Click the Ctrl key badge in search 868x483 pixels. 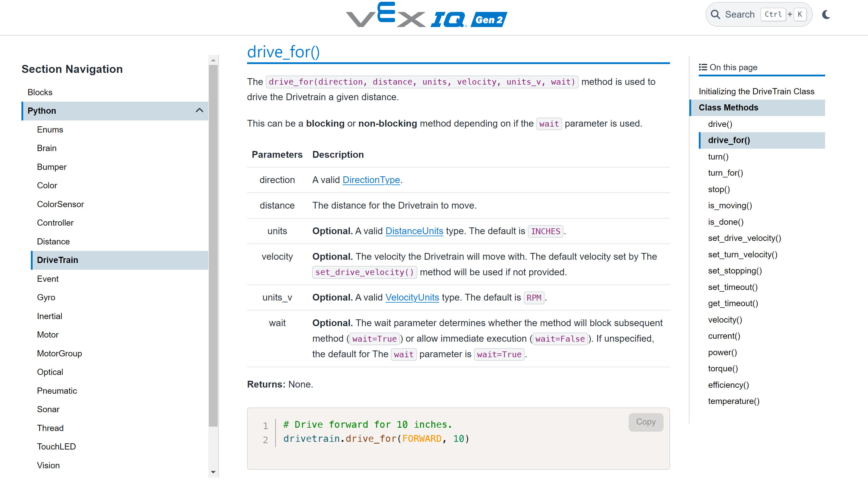click(x=773, y=14)
